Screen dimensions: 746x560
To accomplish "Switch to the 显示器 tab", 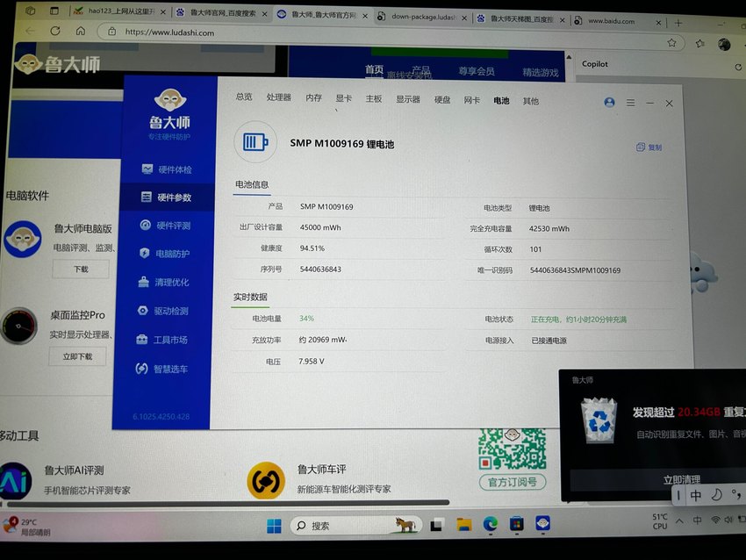I will (x=408, y=99).
